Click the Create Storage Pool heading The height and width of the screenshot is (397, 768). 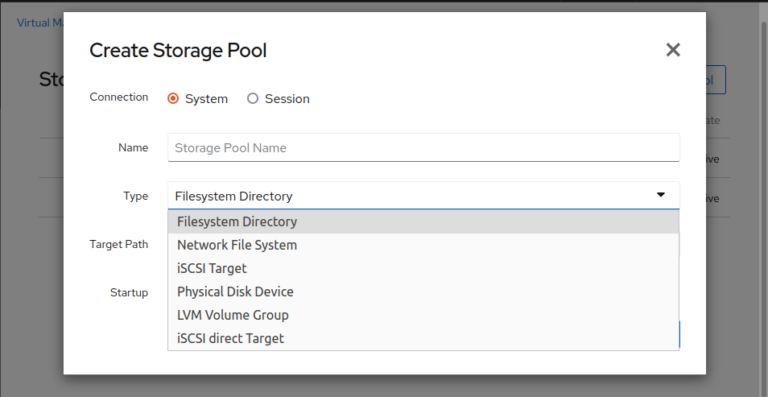178,50
